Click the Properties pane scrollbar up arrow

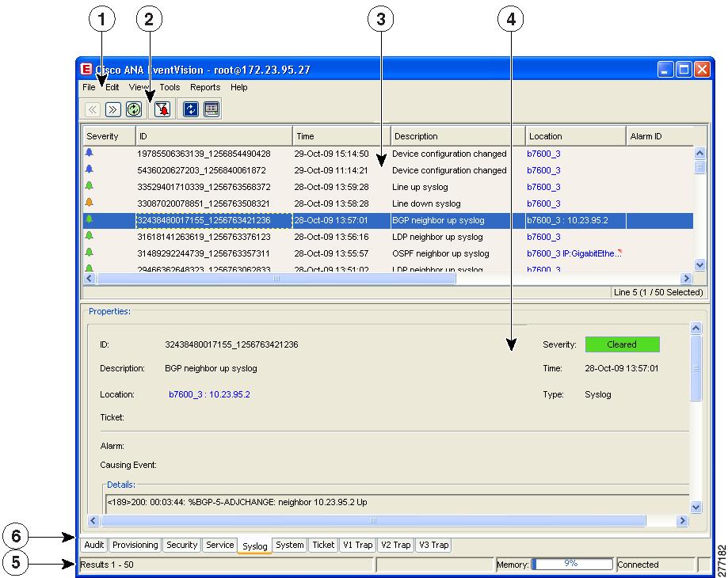(x=696, y=329)
